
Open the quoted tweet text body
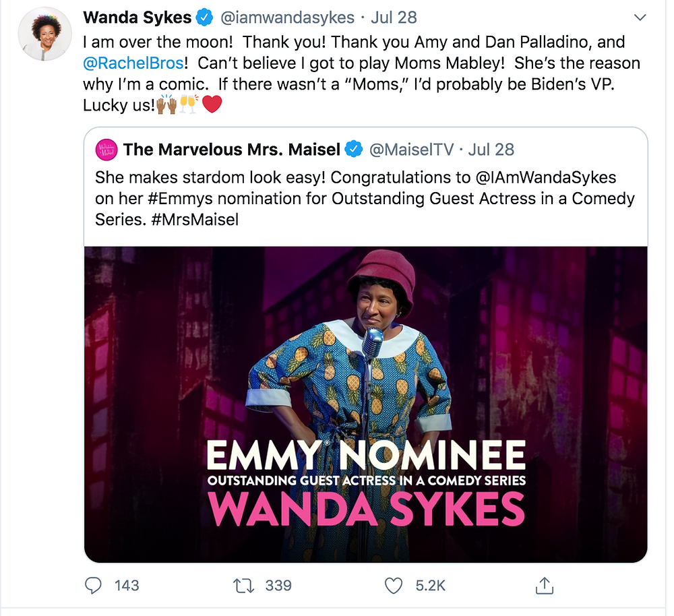tap(365, 199)
